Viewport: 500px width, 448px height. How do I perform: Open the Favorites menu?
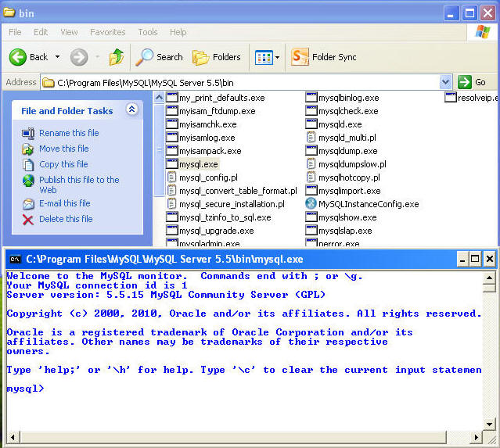(108, 32)
